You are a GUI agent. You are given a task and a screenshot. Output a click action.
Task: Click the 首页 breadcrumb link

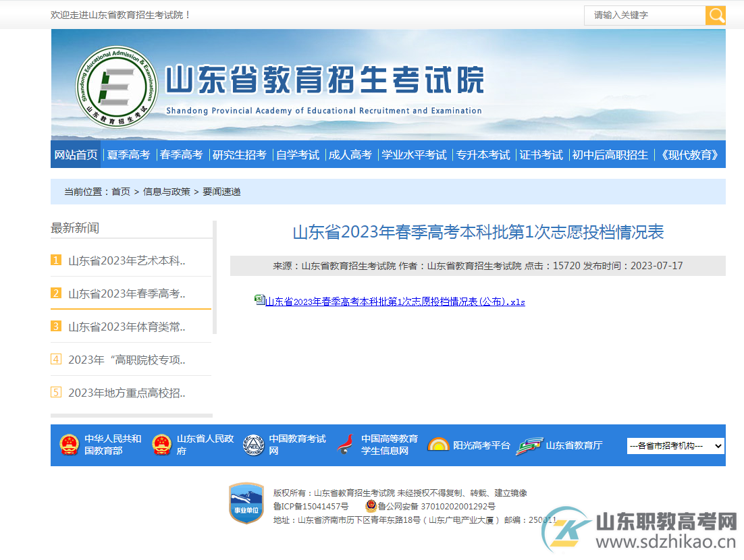tap(121, 192)
